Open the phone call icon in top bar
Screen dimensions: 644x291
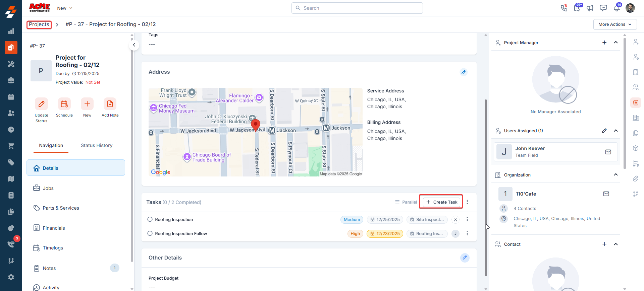coord(564,8)
